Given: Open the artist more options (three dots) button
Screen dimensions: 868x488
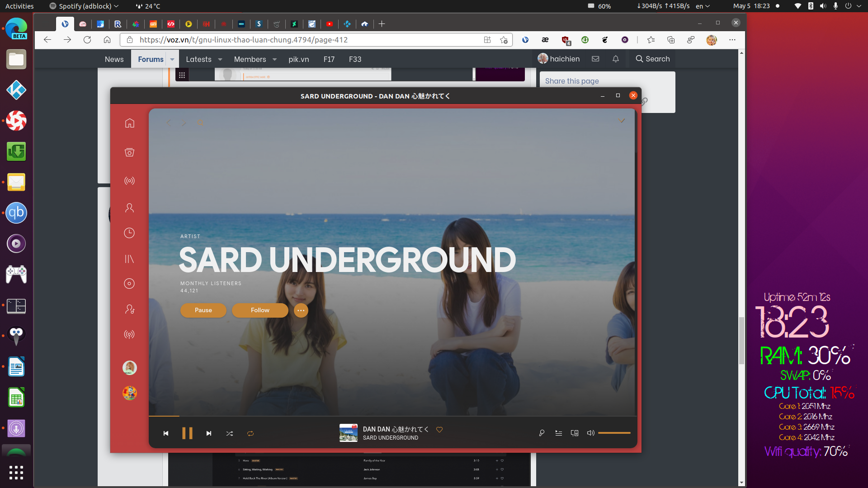Looking at the screenshot, I should pos(301,310).
